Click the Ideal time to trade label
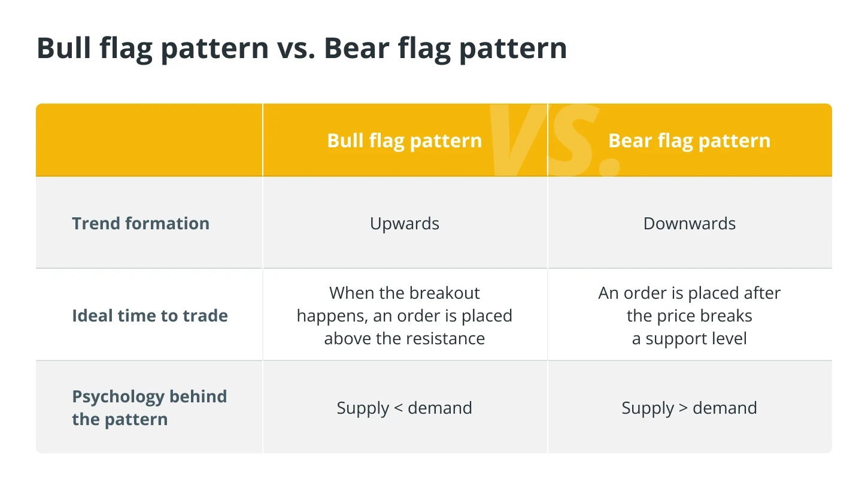Image resolution: width=868 pixels, height=479 pixels. (x=150, y=316)
